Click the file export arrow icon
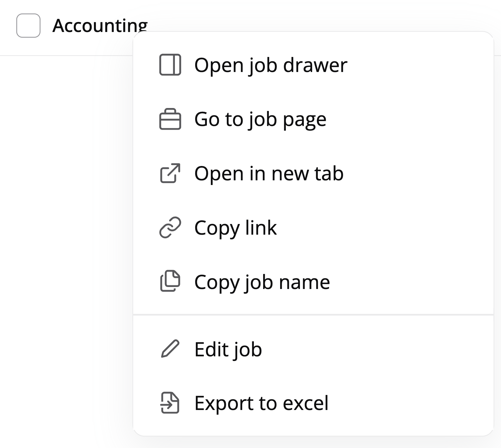The width and height of the screenshot is (501, 448). 170,403
